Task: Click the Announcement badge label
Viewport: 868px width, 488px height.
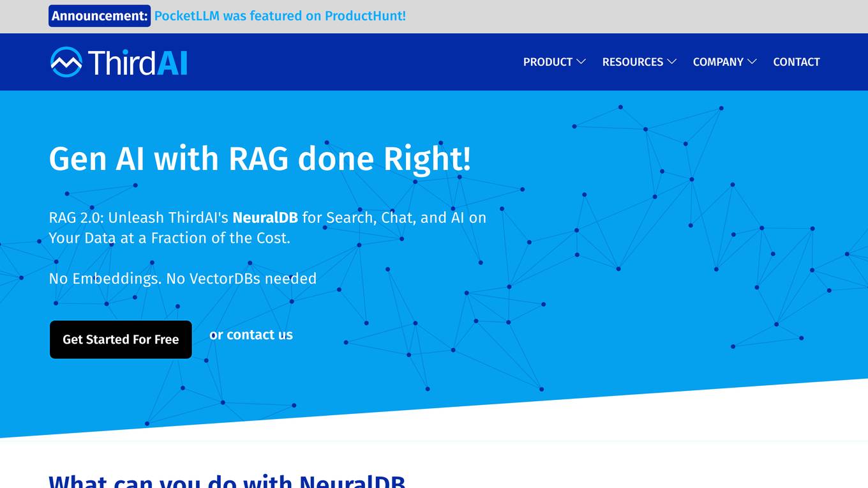Action: click(100, 16)
